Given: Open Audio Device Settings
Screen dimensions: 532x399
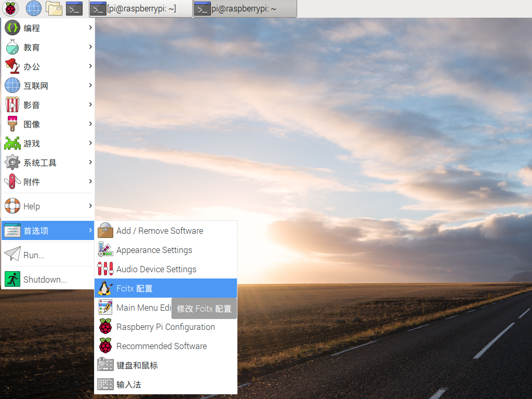Looking at the screenshot, I should pos(166,269).
